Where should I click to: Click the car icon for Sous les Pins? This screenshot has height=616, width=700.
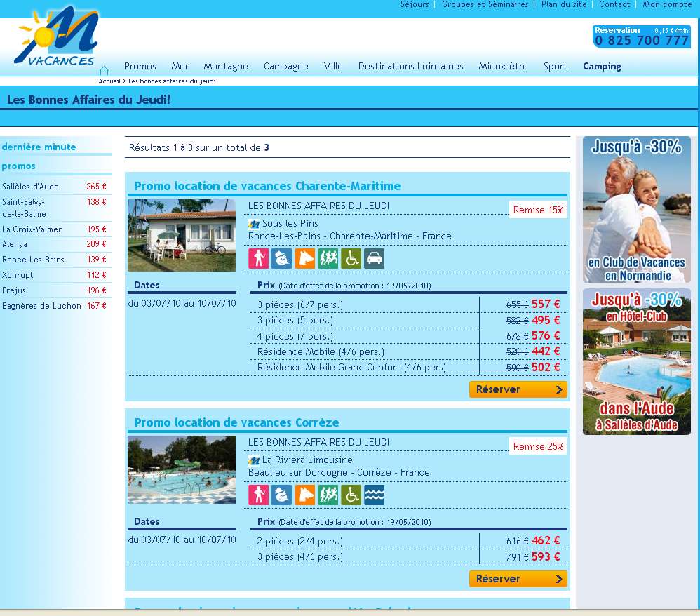click(374, 259)
